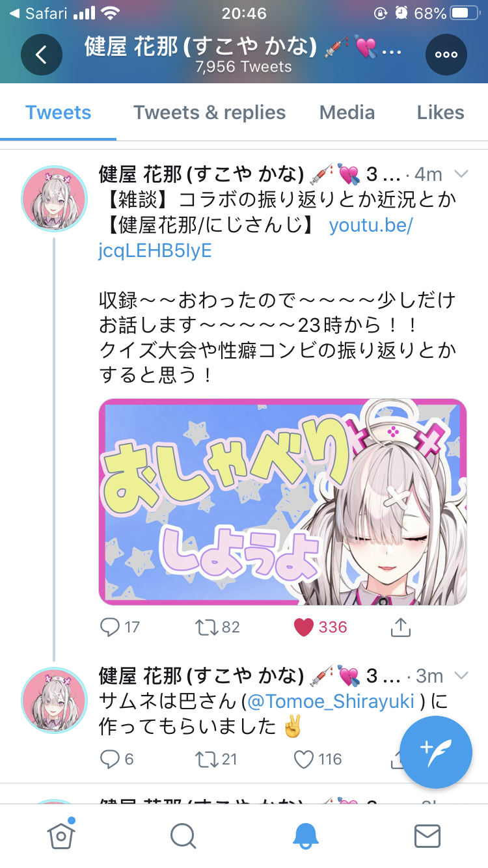This screenshot has height=868, width=488.
Task: Open Messages envelope in bottom bar
Action: pyautogui.click(x=427, y=836)
